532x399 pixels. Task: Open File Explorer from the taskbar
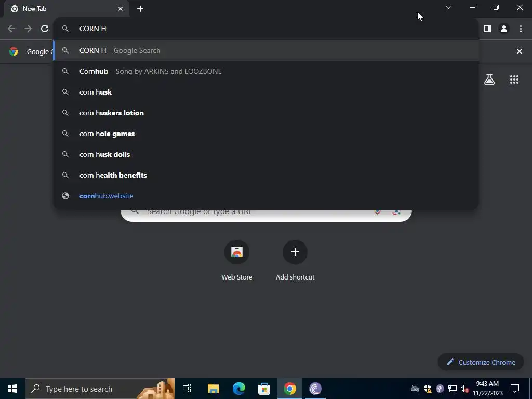coord(213,389)
